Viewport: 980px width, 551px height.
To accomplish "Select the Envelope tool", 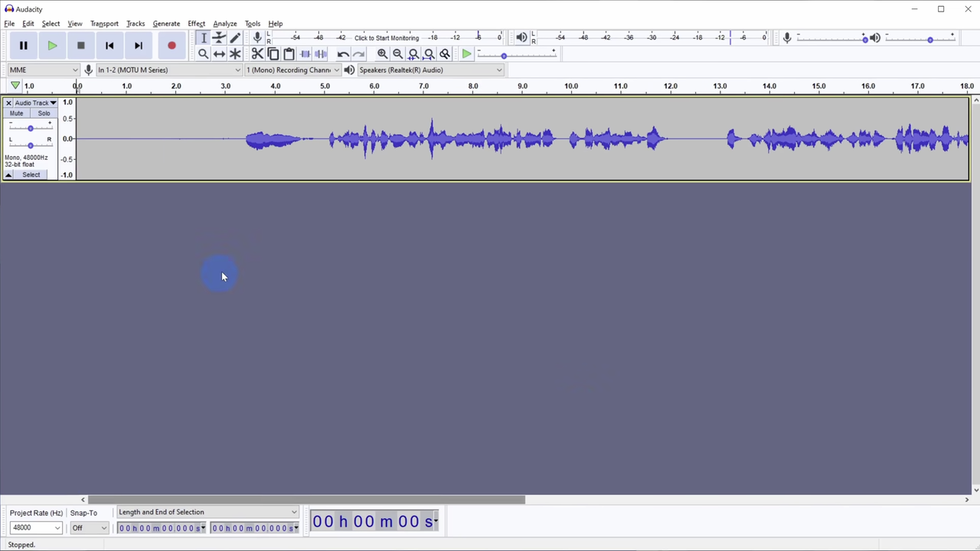I will [219, 37].
